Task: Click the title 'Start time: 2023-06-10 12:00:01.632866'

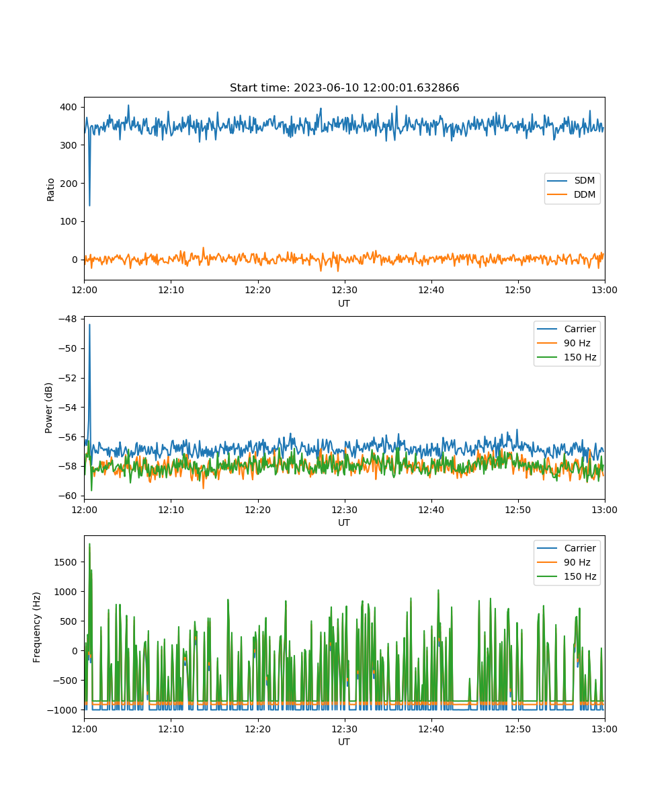Action: [x=344, y=88]
